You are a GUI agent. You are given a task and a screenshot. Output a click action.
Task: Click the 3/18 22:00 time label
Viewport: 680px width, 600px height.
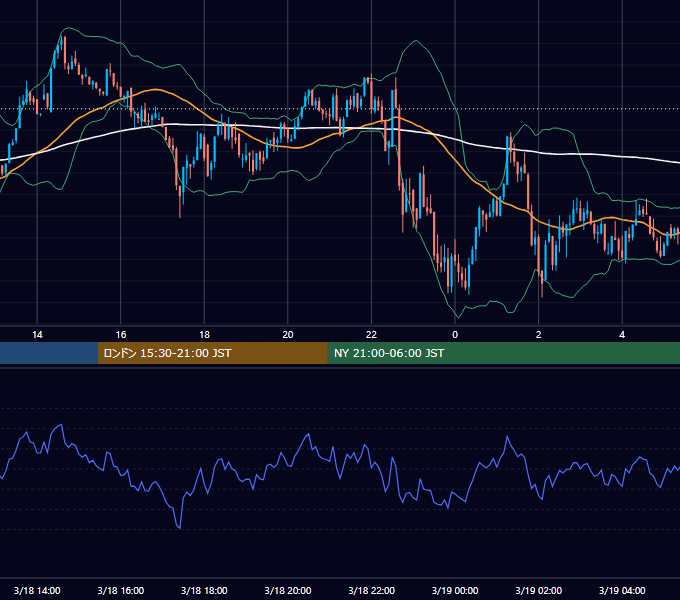pos(372,590)
